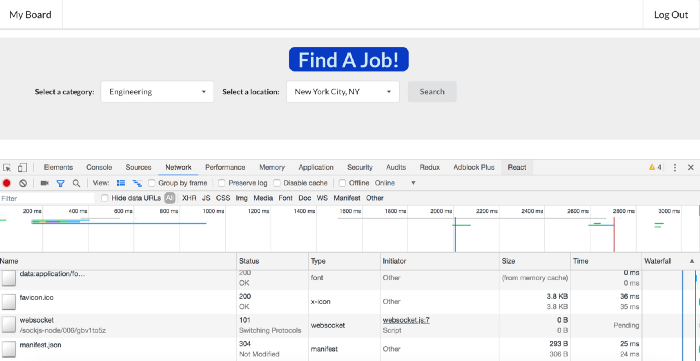Sort by Status column header
Viewport: 700px width, 361px height.
pyautogui.click(x=272, y=261)
